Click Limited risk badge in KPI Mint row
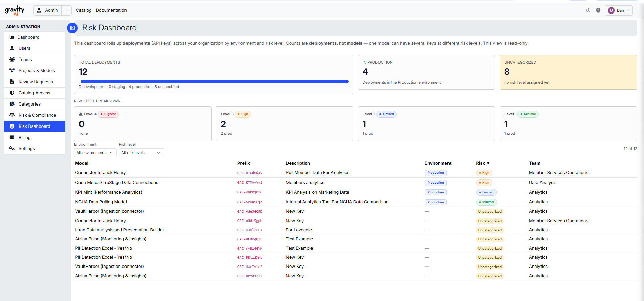 coord(486,192)
